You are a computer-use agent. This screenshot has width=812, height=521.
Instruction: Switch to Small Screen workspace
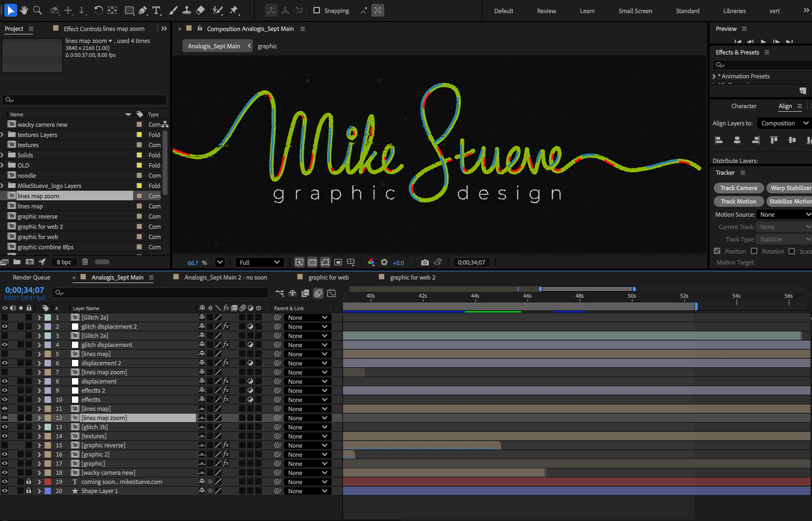635,11
